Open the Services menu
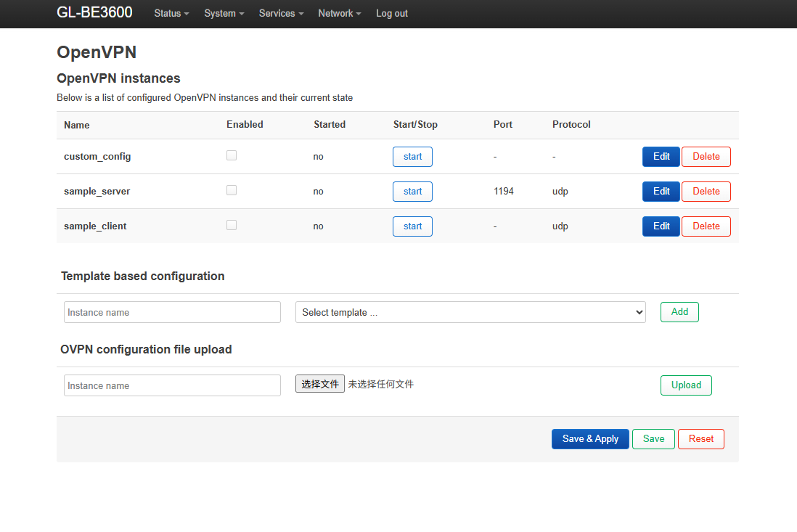The height and width of the screenshot is (532, 797). point(281,13)
